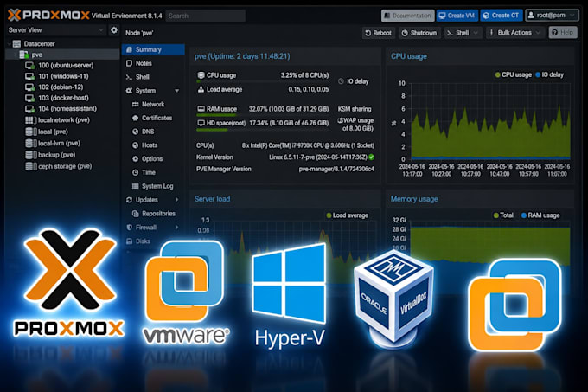Open Hosts settings
The height and width of the screenshot is (392, 588).
click(144, 145)
